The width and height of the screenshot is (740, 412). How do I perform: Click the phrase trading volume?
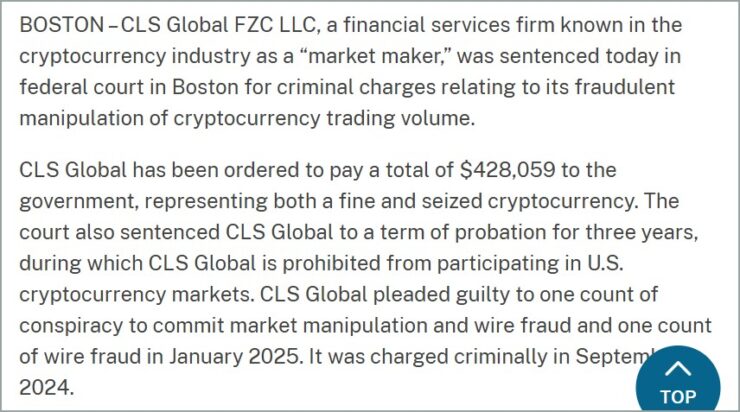tap(400, 118)
